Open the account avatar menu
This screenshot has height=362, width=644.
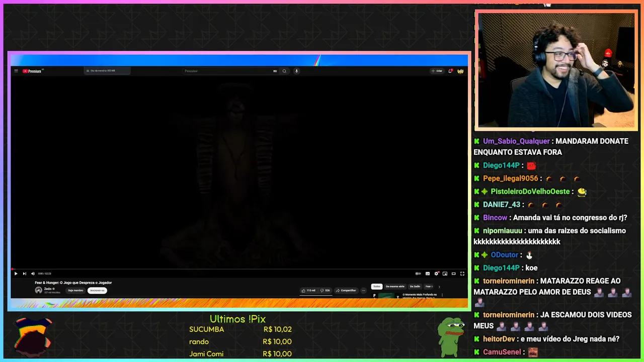coord(460,71)
